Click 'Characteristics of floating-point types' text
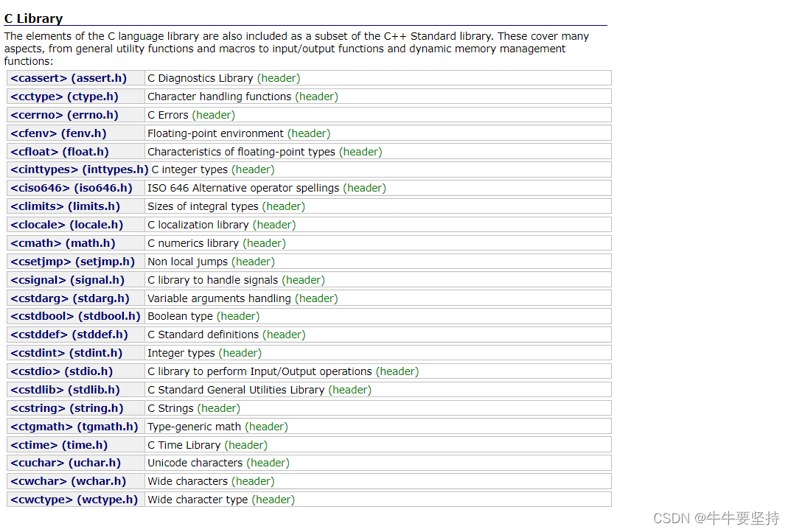This screenshot has width=791, height=532. (x=241, y=152)
